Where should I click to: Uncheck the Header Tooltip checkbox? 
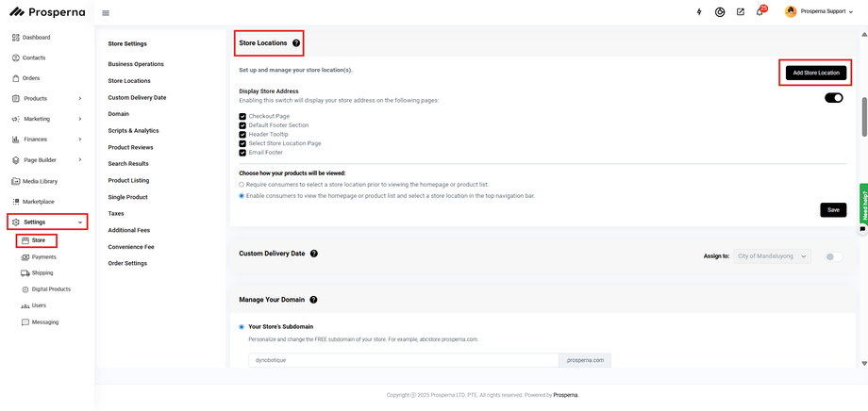click(x=242, y=134)
